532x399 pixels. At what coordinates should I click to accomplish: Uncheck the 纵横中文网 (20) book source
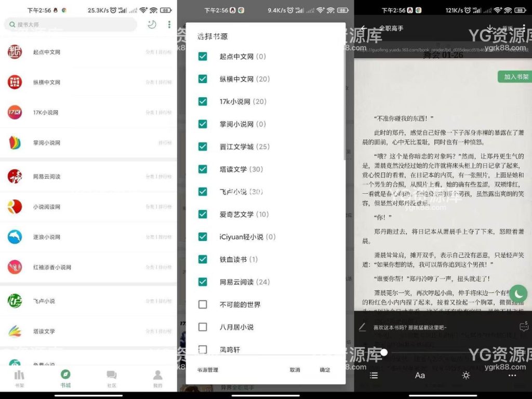pos(203,79)
